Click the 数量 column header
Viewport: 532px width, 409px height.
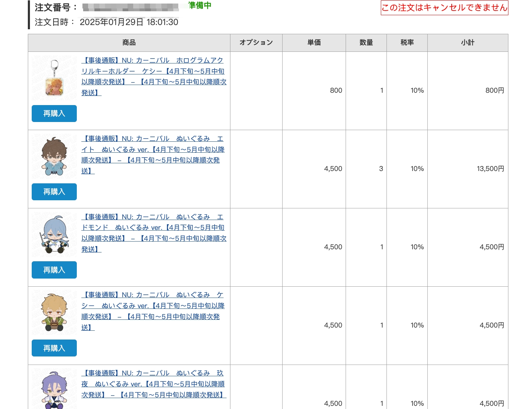pos(366,43)
